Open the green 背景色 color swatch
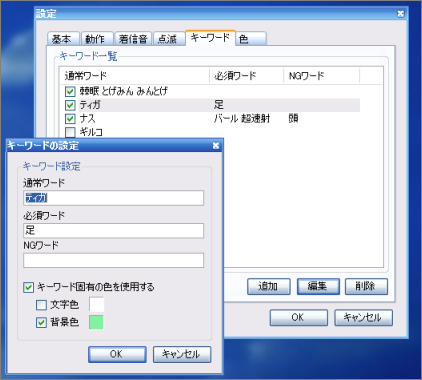 coord(96,322)
